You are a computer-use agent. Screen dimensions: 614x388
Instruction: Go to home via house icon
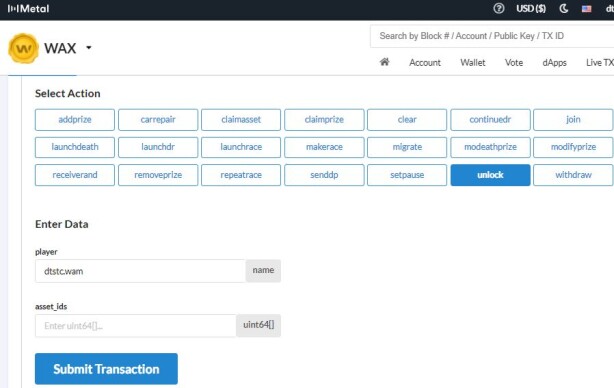pos(385,62)
